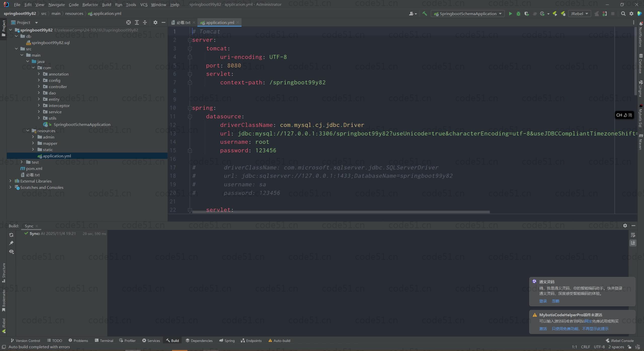The image size is (644, 351).
Task: Click Collapse All icon in Project panel
Action: [145, 22]
